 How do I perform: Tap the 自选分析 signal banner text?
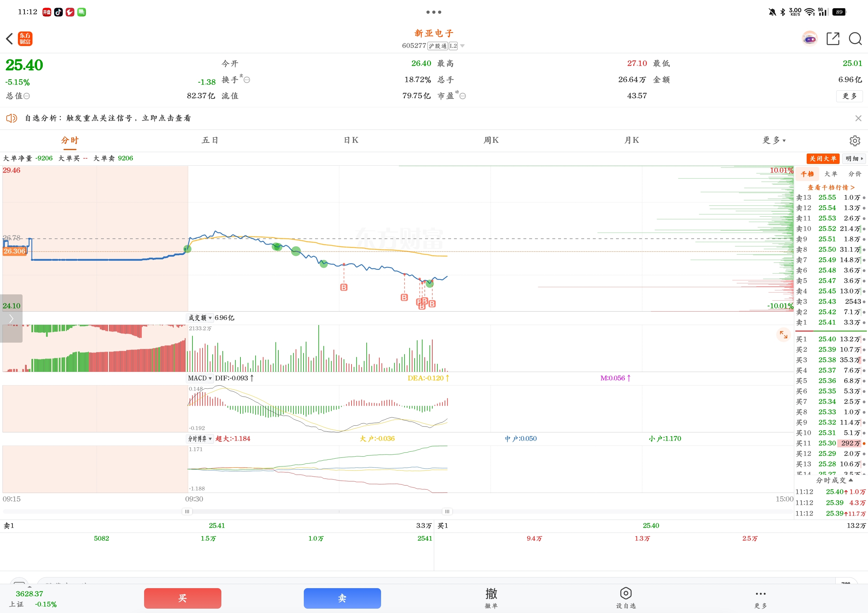click(108, 118)
